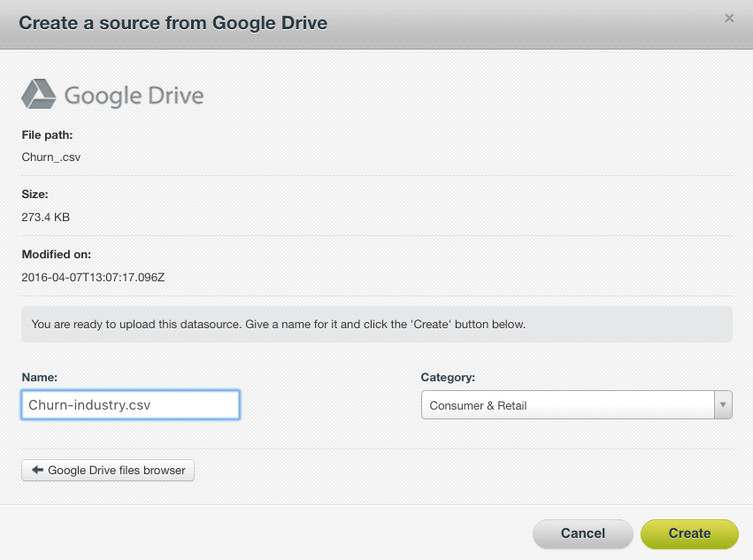Click the File path: label

coord(47,135)
